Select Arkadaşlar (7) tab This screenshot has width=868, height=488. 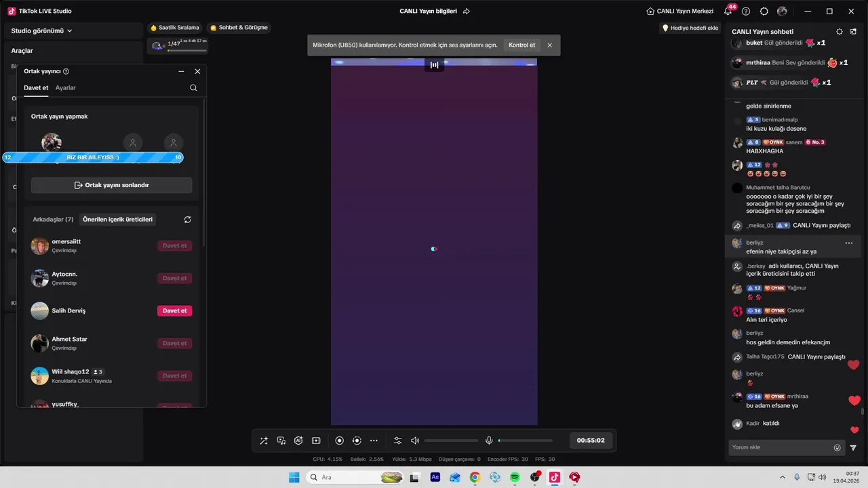[x=53, y=220]
